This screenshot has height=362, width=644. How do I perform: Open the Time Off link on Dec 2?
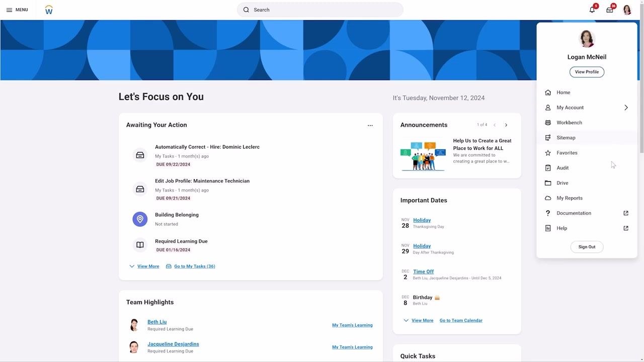pos(423,271)
